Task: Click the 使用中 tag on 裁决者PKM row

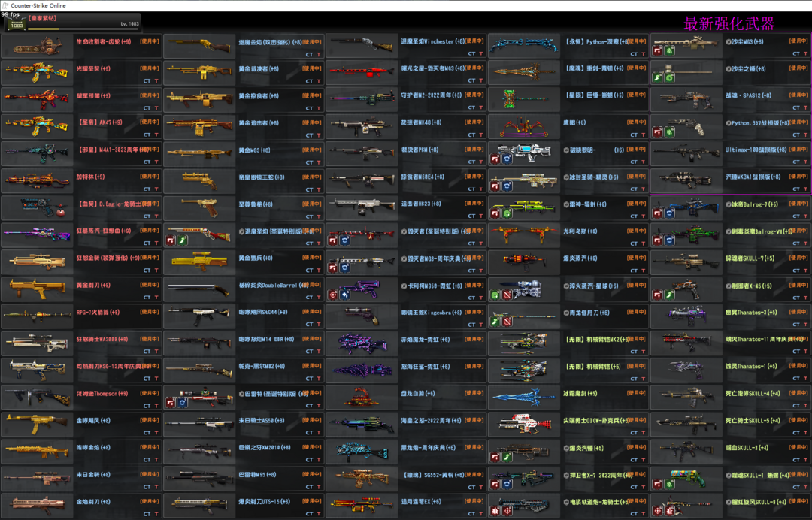Action: pos(474,150)
